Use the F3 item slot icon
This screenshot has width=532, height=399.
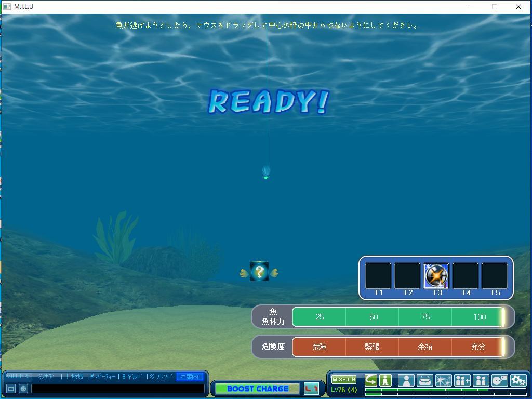coord(436,275)
